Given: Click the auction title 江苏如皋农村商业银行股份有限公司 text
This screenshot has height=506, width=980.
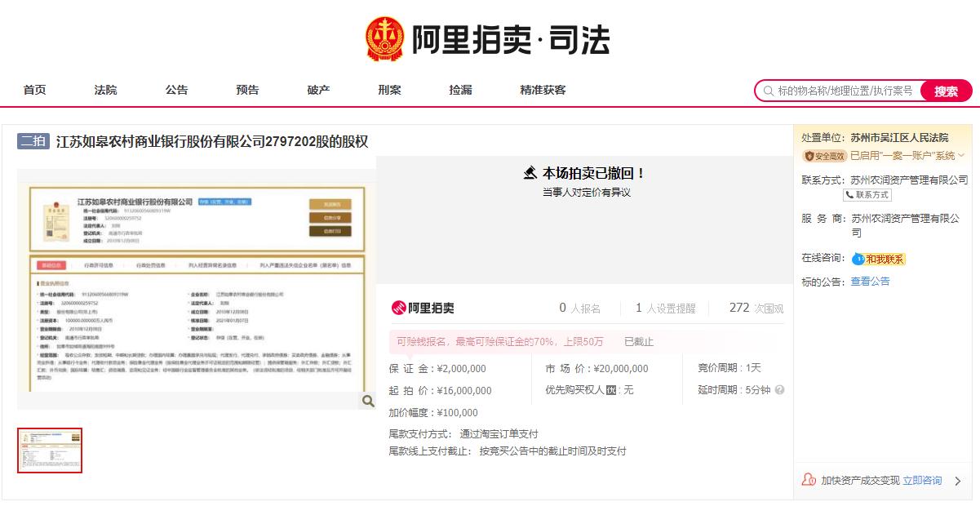Looking at the screenshot, I should point(212,141).
